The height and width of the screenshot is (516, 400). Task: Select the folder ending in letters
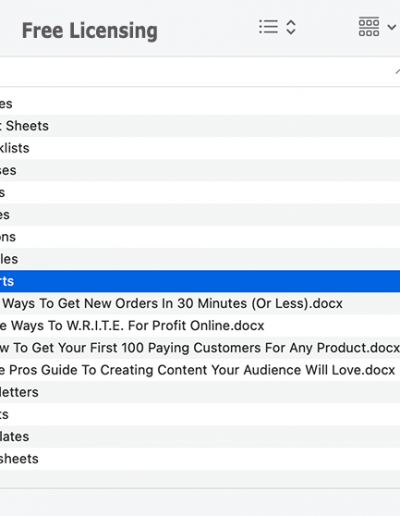tap(200, 392)
